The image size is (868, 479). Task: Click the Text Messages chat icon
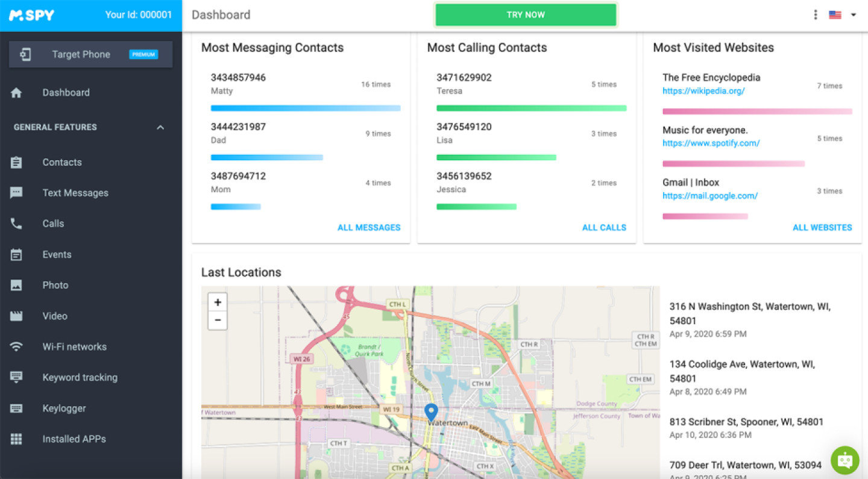16,193
